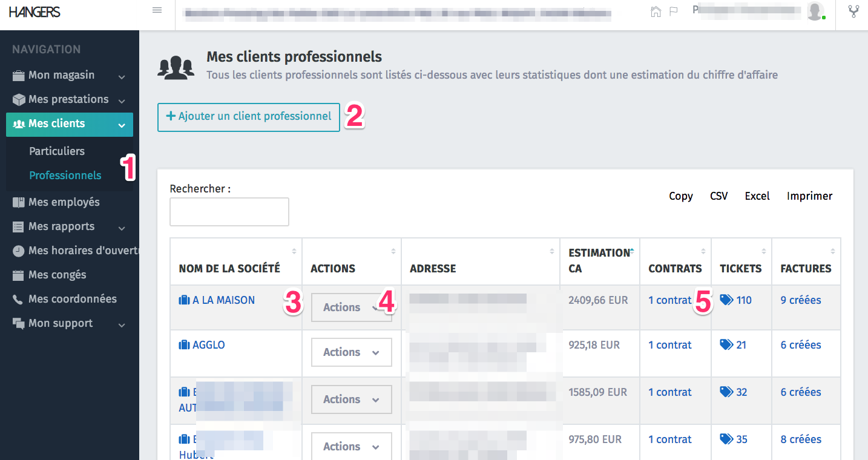The height and width of the screenshot is (460, 868).
Task: Click the tag icon next to 110 tickets
Action: pyautogui.click(x=726, y=300)
